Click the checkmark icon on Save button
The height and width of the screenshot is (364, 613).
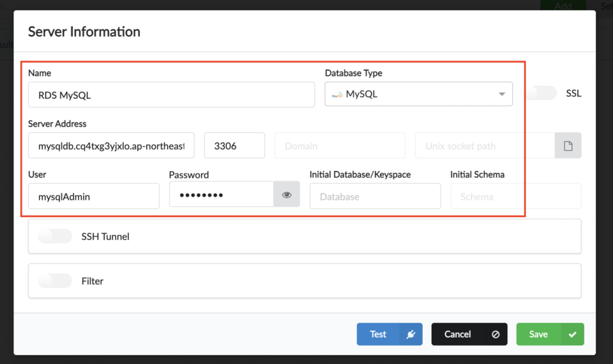click(x=572, y=334)
